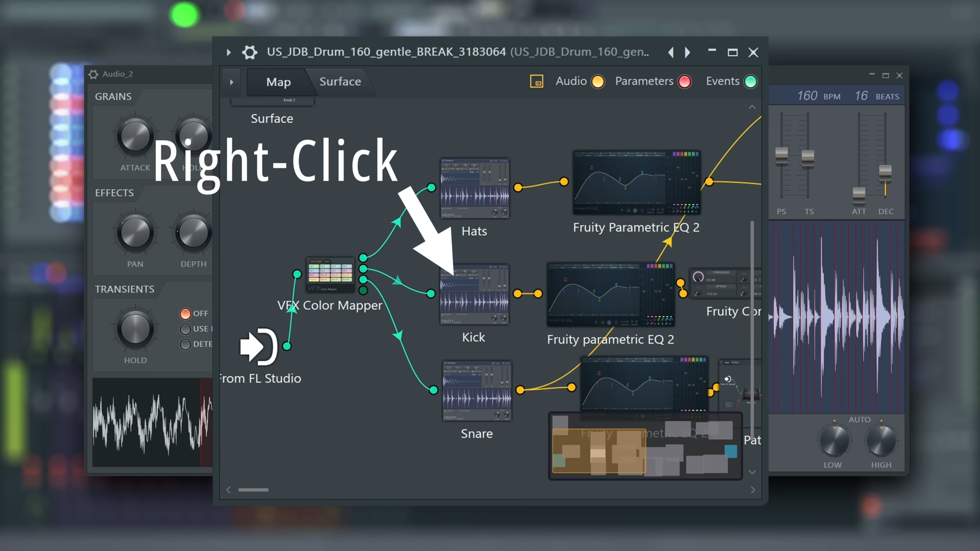Click the Surface node at top
Screen dimensions: 980x551
(x=273, y=102)
